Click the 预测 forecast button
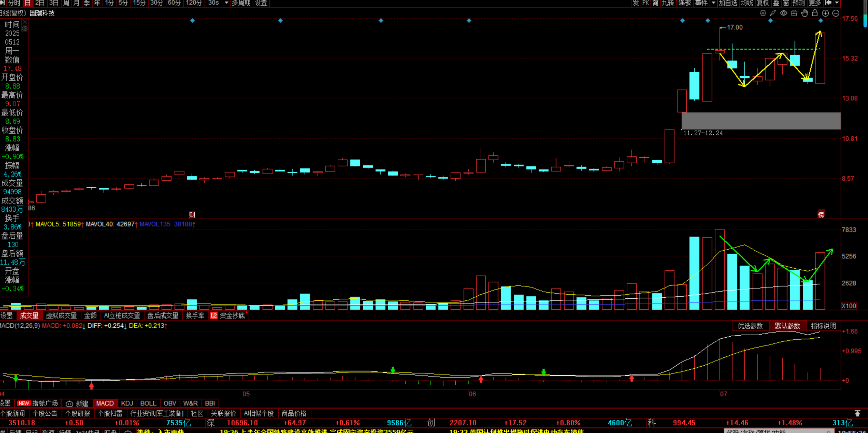This screenshot has height=433, width=868. tap(799, 3)
